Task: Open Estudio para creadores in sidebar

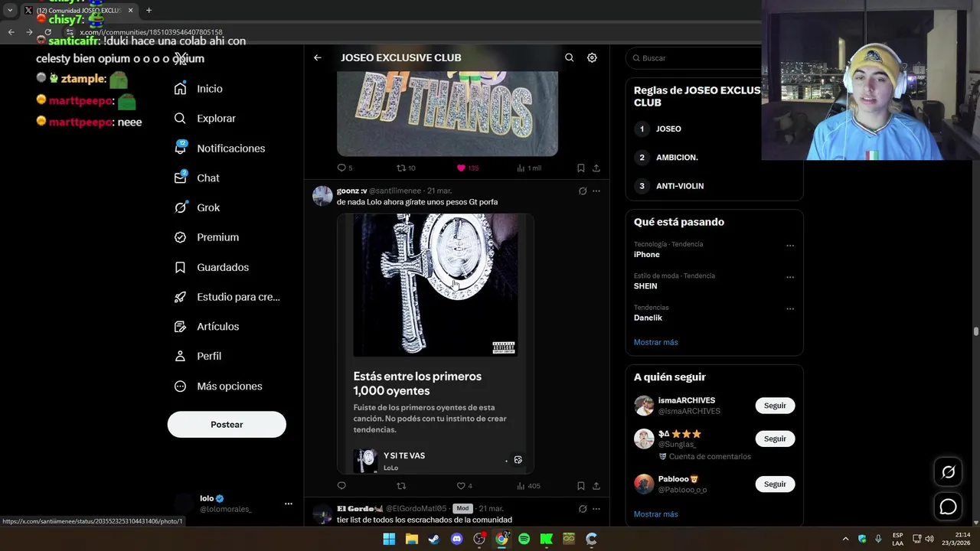Action: pyautogui.click(x=227, y=297)
